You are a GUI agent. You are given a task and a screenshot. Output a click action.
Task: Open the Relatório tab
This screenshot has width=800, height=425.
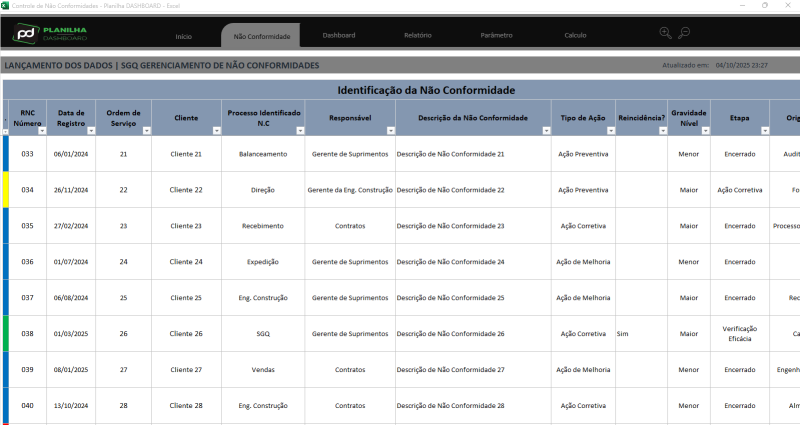(x=418, y=36)
